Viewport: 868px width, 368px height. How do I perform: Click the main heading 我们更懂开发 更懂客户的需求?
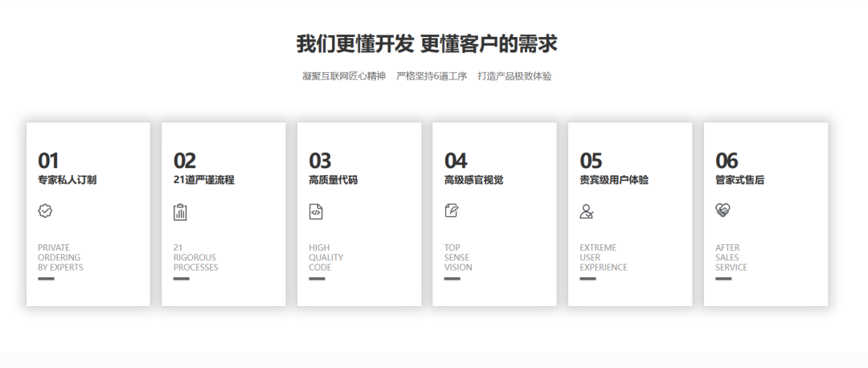[x=427, y=43]
